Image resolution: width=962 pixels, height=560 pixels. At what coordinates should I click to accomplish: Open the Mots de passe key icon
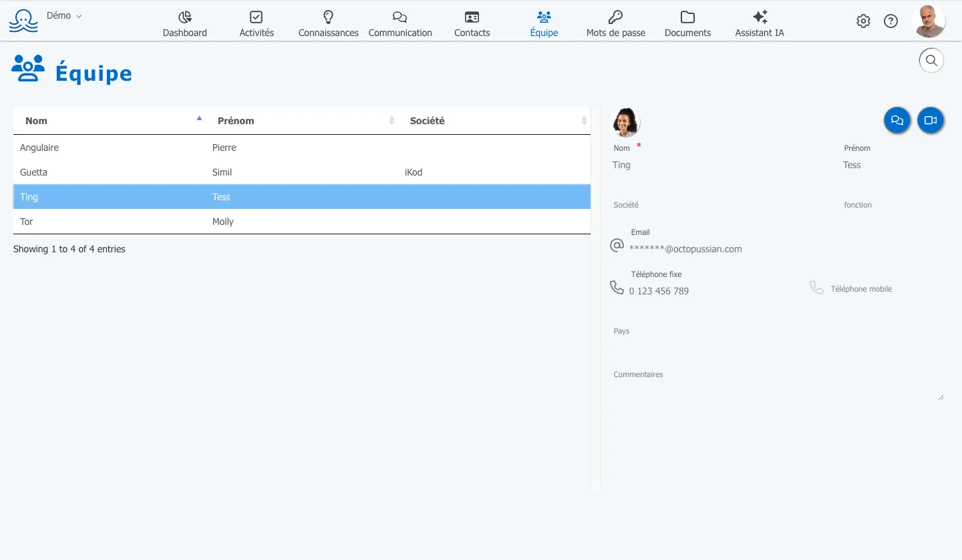(616, 17)
